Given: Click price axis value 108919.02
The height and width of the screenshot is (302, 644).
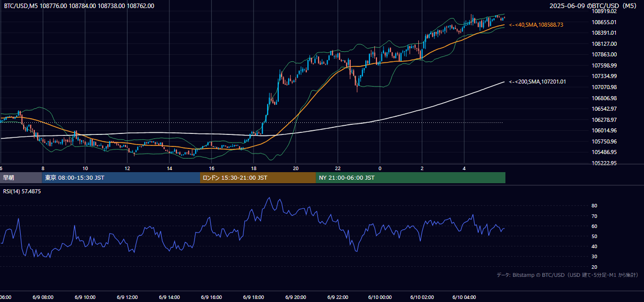Looking at the screenshot, I should point(604,11).
